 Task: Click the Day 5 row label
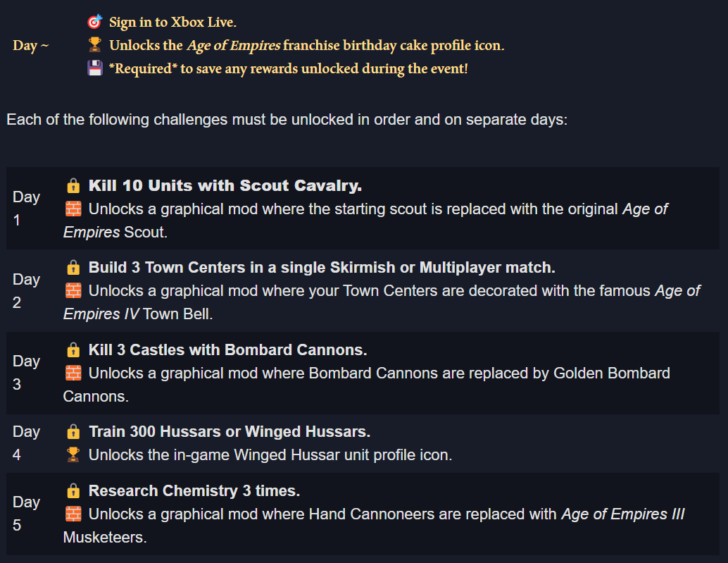[x=27, y=514]
